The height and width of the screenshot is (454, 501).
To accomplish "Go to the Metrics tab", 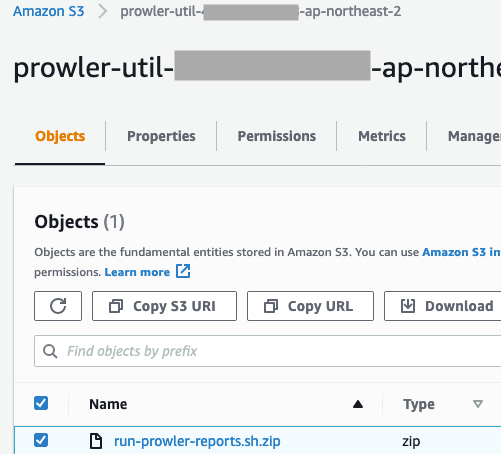I will pyautogui.click(x=382, y=136).
